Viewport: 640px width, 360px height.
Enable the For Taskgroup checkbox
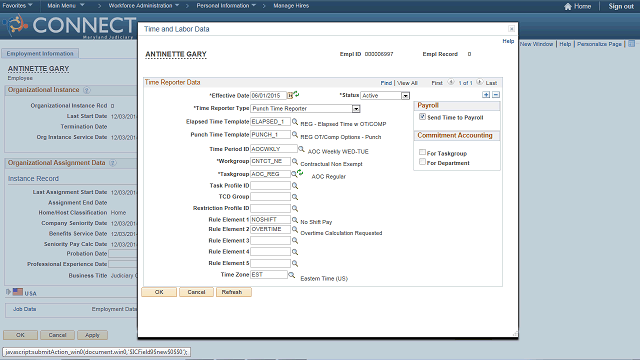(x=422, y=152)
